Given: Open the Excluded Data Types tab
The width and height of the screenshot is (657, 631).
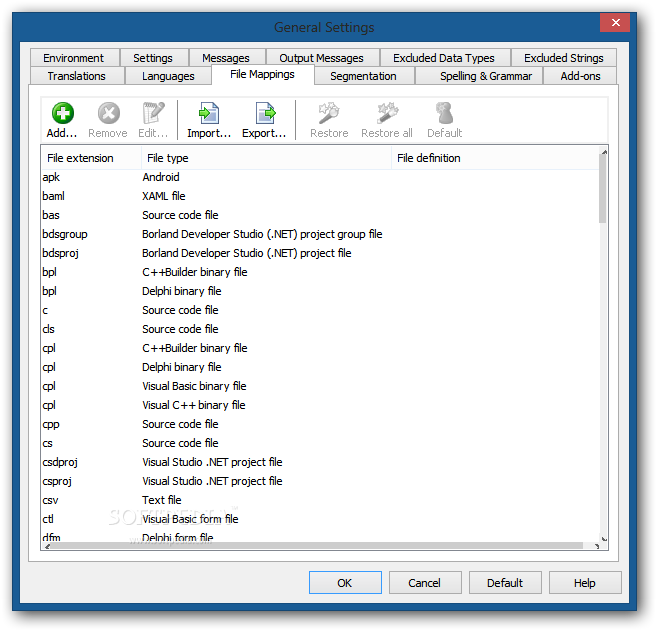Looking at the screenshot, I should (x=444, y=58).
